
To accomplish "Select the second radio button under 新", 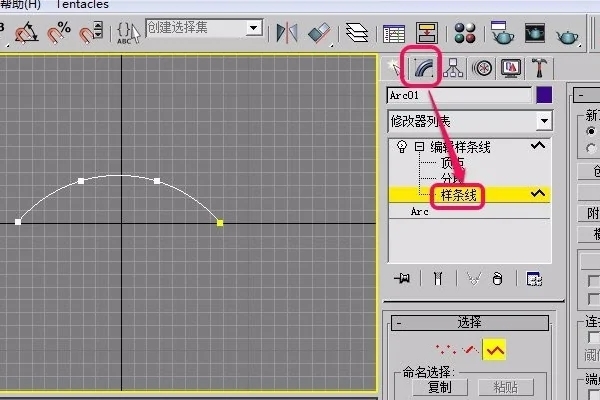I will click(x=591, y=148).
